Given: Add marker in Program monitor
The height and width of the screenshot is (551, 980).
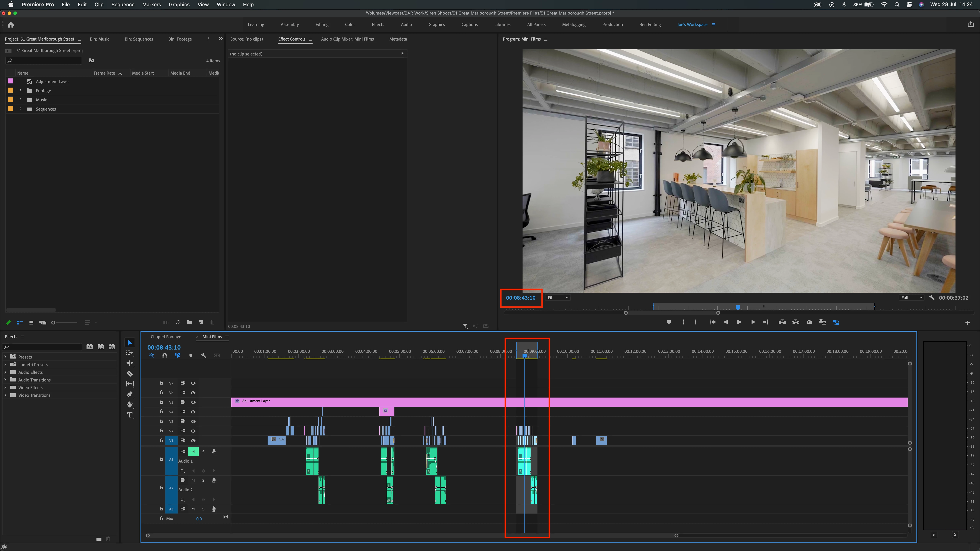Looking at the screenshot, I should tap(669, 322).
